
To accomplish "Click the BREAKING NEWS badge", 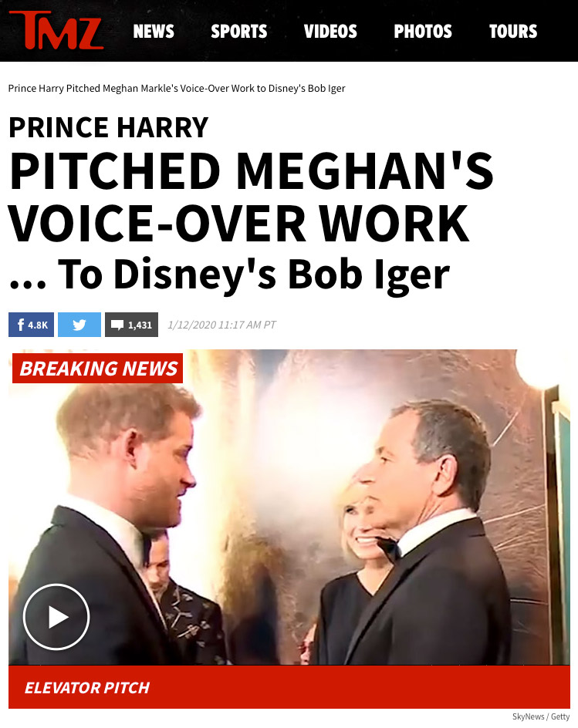I will (97, 368).
